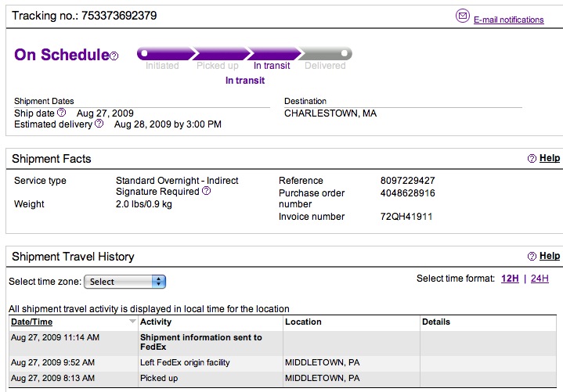Click the question icon in Shipment Facts header
Screen dimensions: 563x392
tap(532, 159)
